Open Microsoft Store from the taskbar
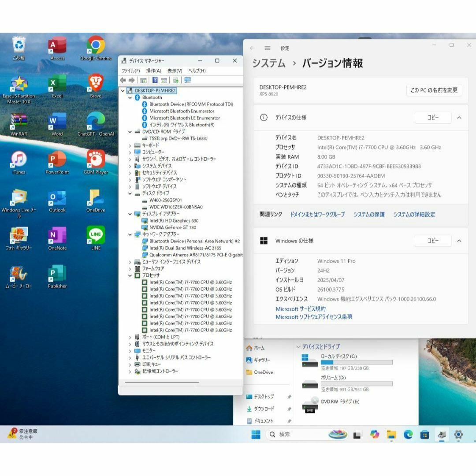Screen dimensions: 476x476 (425, 435)
